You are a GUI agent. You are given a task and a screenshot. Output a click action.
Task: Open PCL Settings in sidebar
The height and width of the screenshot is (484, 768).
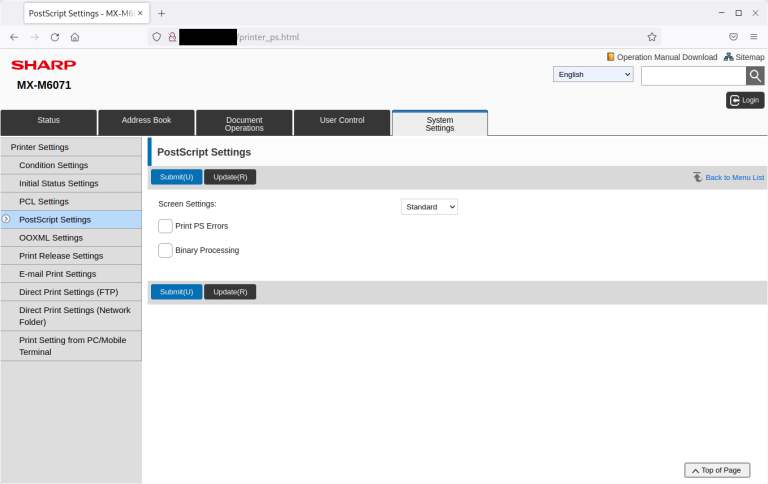coord(71,201)
